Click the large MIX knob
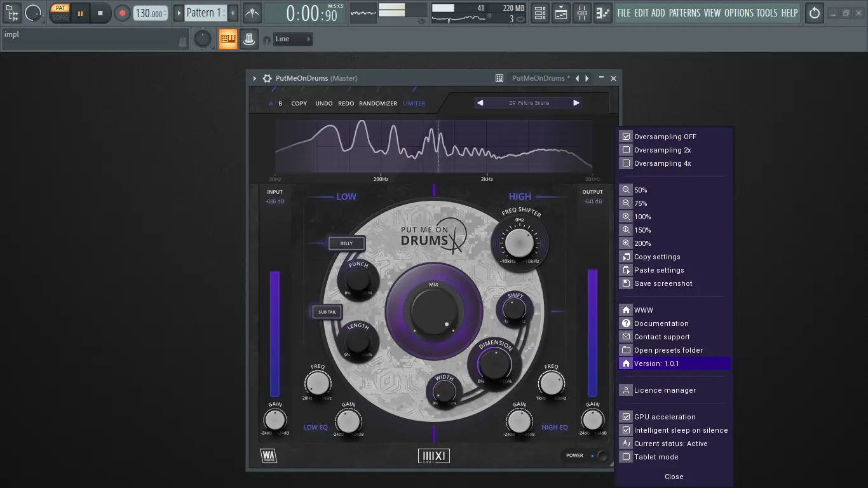The height and width of the screenshot is (488, 868). coord(433,311)
